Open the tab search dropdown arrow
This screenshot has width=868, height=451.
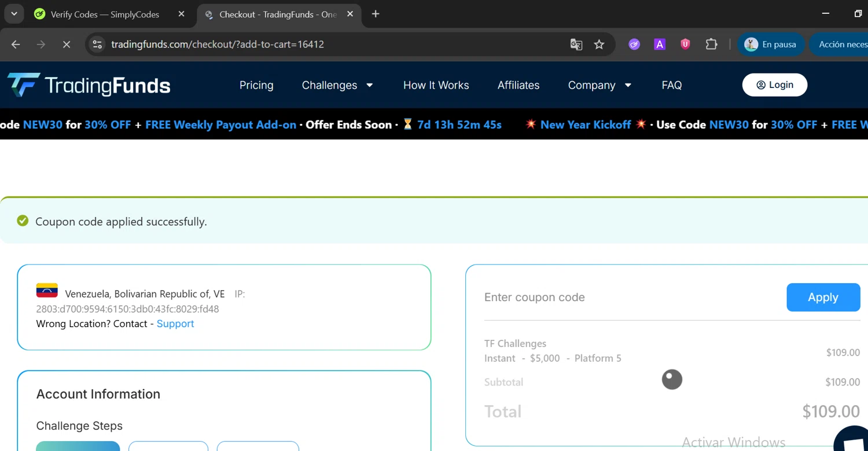point(14,14)
